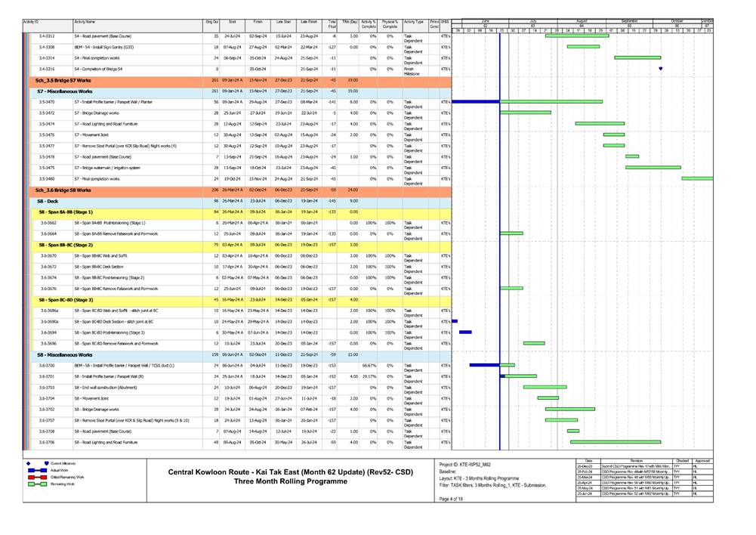
Task: Click the Current Milestone diamond legend symbol
Action: coord(29,463)
